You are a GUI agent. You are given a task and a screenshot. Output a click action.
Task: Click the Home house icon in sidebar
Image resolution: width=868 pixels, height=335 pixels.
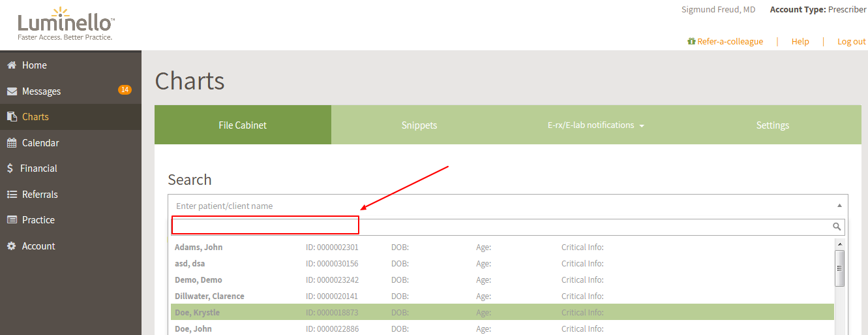[x=11, y=65]
